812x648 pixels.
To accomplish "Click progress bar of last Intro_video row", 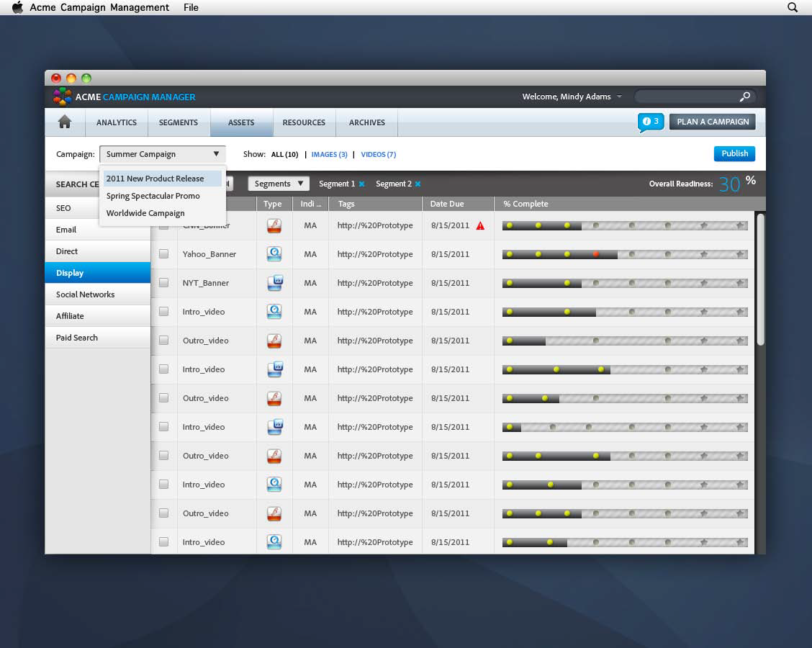I will click(x=625, y=542).
